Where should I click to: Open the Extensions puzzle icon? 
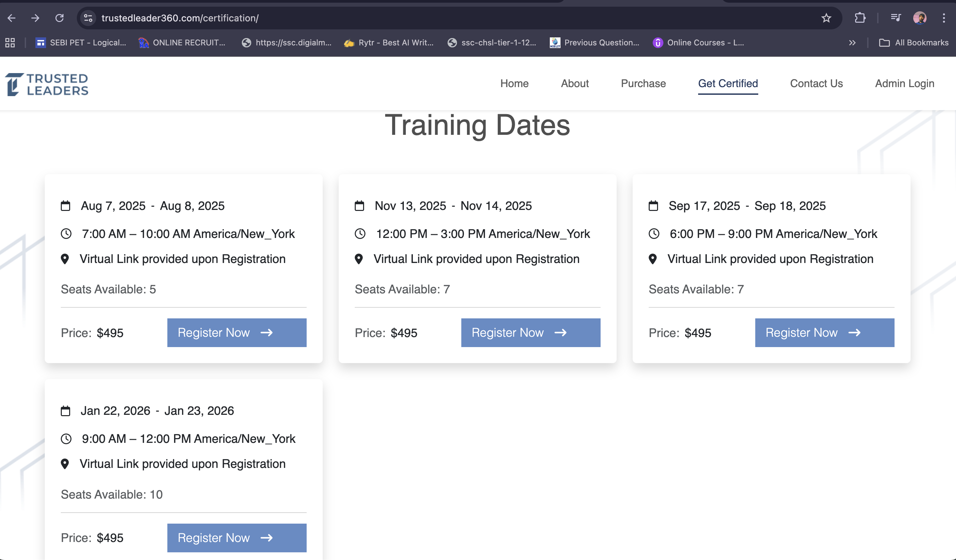[x=860, y=18]
